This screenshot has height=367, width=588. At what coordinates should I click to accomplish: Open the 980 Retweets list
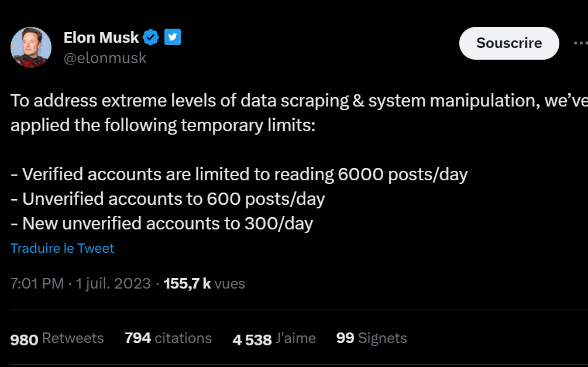point(57,338)
